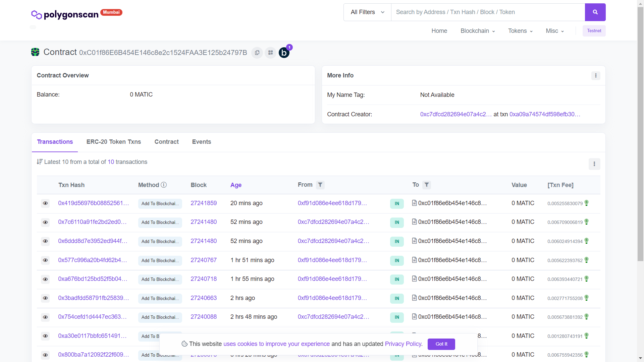This screenshot has height=362, width=644.
Task: Toggle the eye preview for txn 0x419d56976b
Action: point(45,203)
